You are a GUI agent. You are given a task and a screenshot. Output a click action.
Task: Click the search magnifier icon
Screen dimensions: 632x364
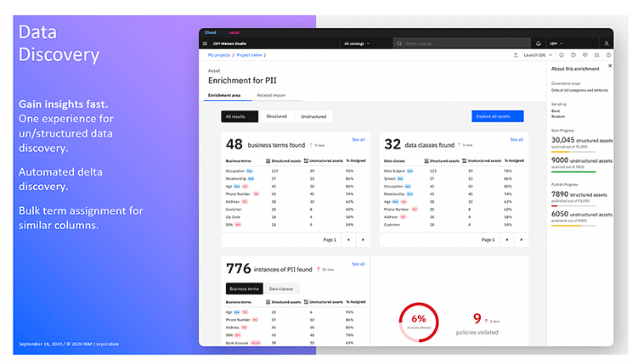pos(399,43)
